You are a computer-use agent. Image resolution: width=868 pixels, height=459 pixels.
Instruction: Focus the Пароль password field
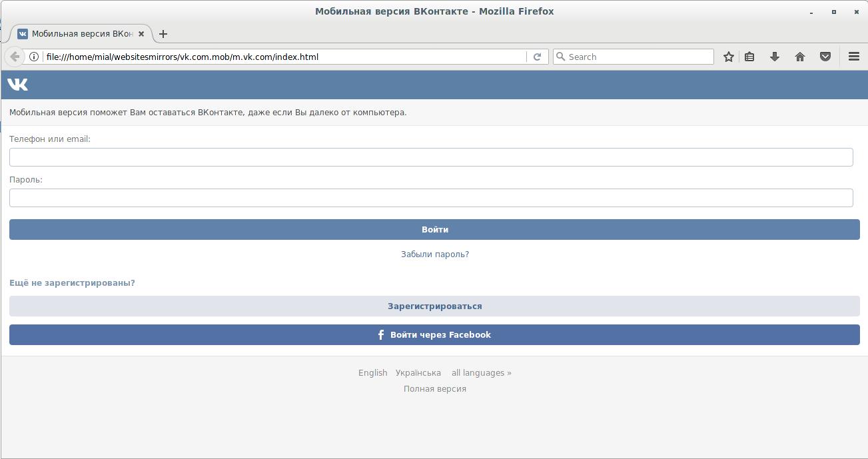[x=431, y=198]
